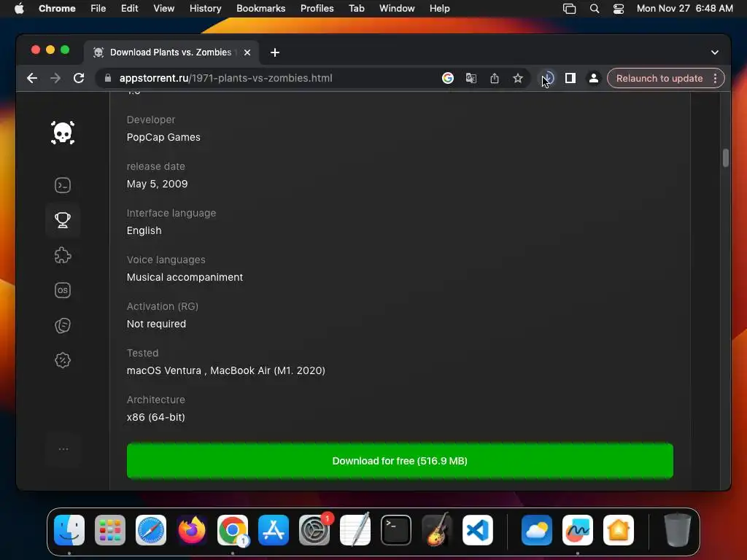Open the Tab menu
Screen dimensions: 747x560
coord(356,9)
